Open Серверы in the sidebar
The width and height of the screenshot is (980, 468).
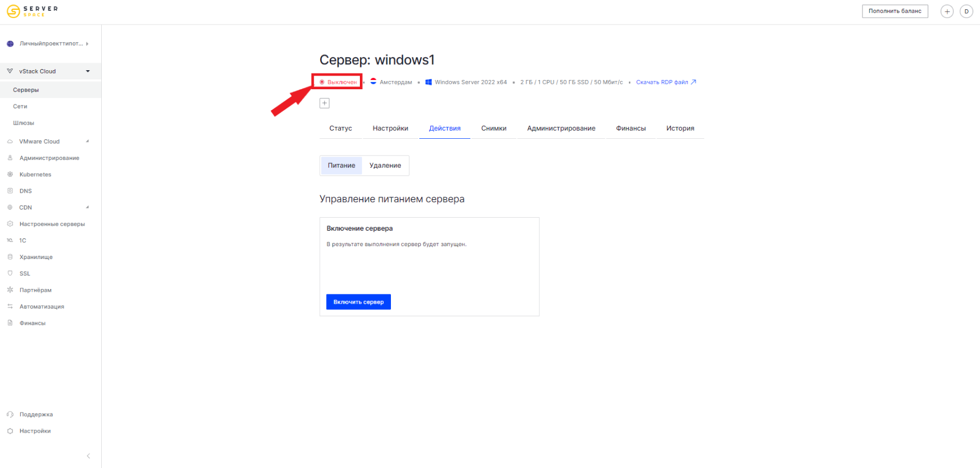[26, 90]
